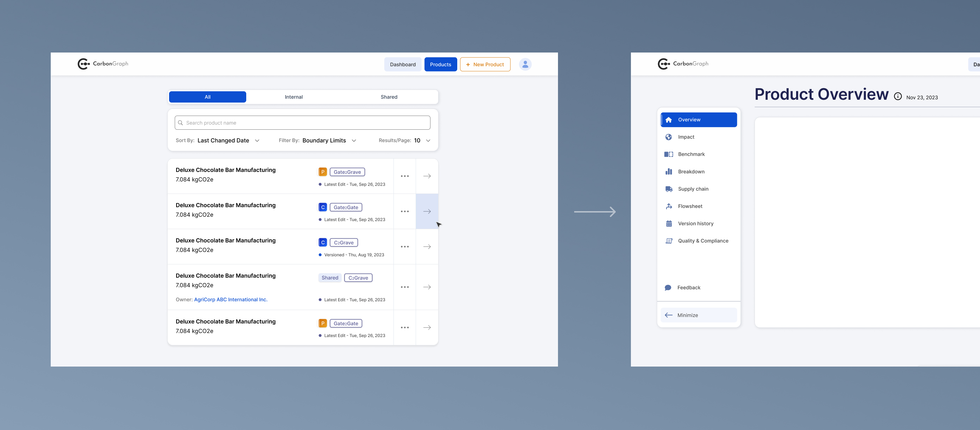The image size is (980, 430).
Task: Open Version history via the calendar icon
Action: [x=669, y=223]
